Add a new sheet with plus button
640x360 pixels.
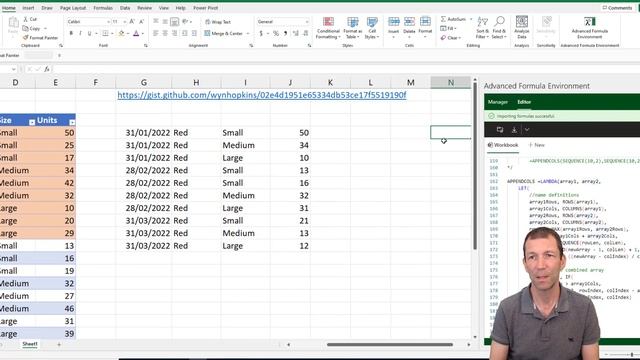pyautogui.click(x=59, y=344)
